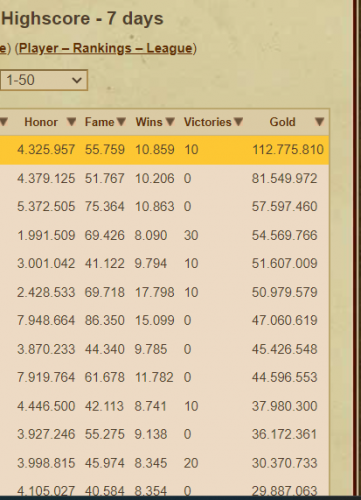Click the Victories column header
361x500 pixels.
[208, 122]
